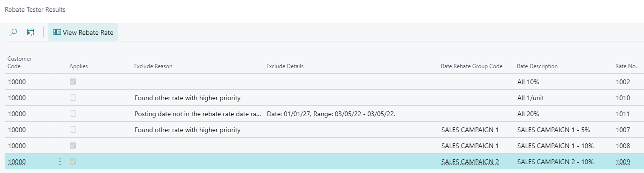Viewport: 644px width, 173px height.
Task: Toggle the Applies checkbox for Rate 1010
Action: point(73,98)
